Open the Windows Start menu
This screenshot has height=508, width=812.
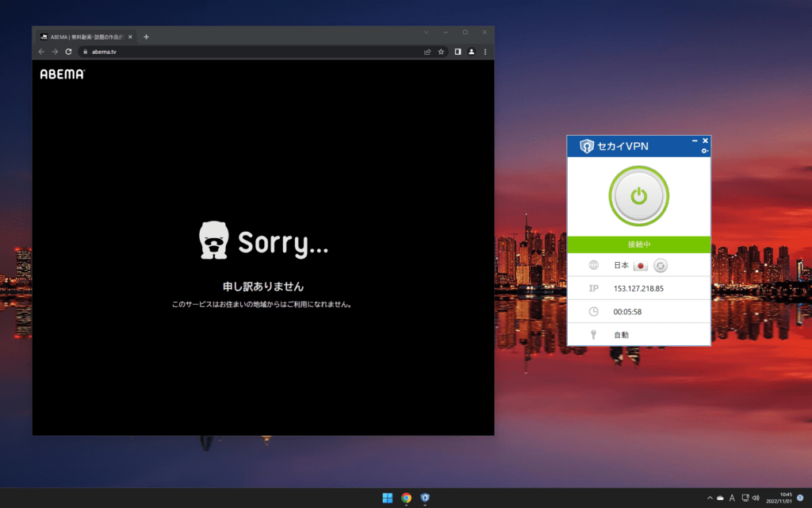pyautogui.click(x=387, y=498)
